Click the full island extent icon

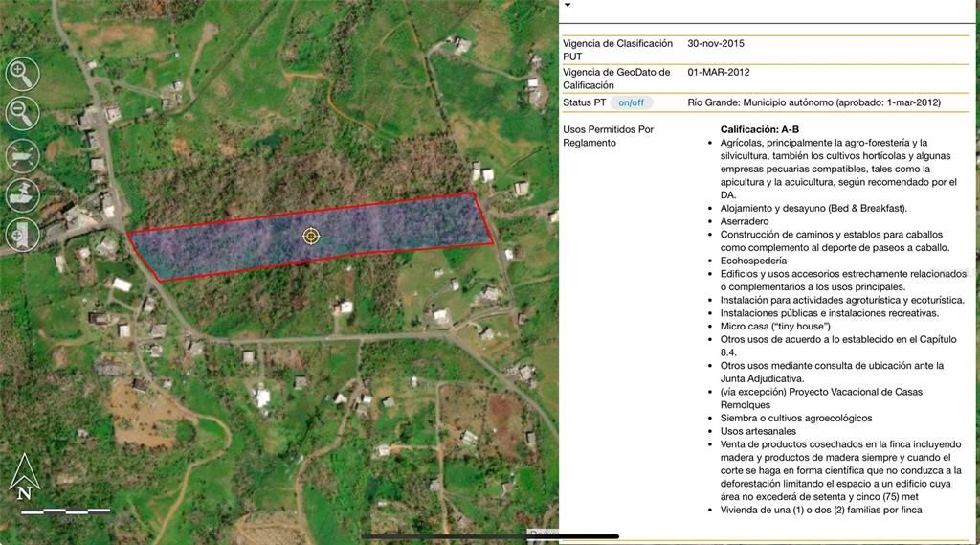(x=22, y=154)
